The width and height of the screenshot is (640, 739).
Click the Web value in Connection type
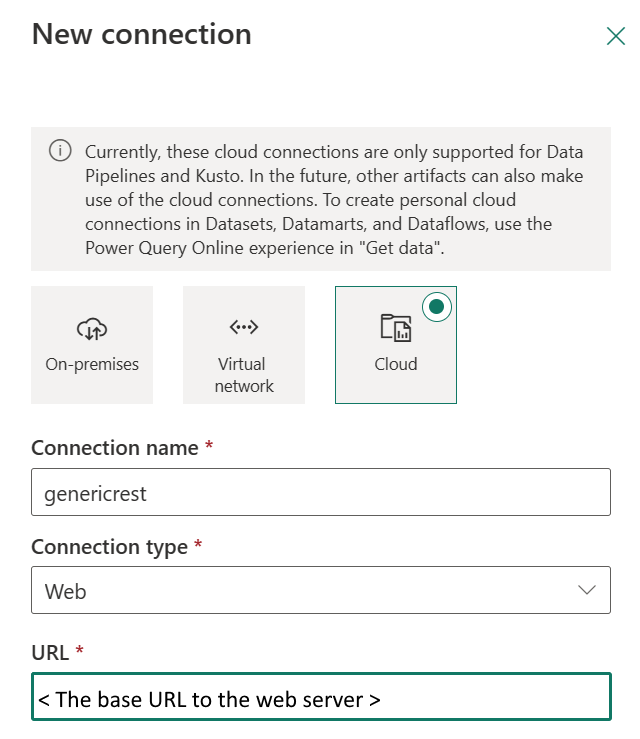66,591
